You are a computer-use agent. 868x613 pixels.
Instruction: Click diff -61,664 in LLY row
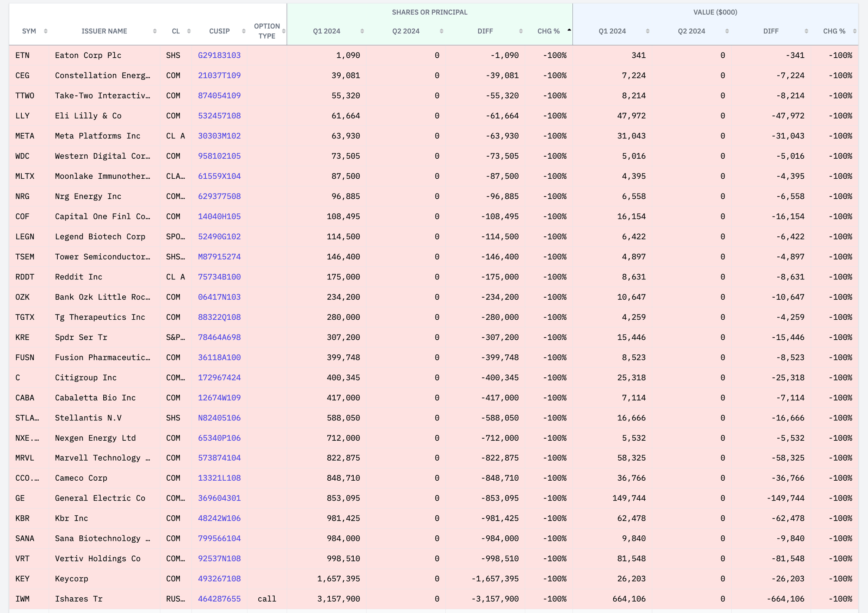pyautogui.click(x=502, y=116)
